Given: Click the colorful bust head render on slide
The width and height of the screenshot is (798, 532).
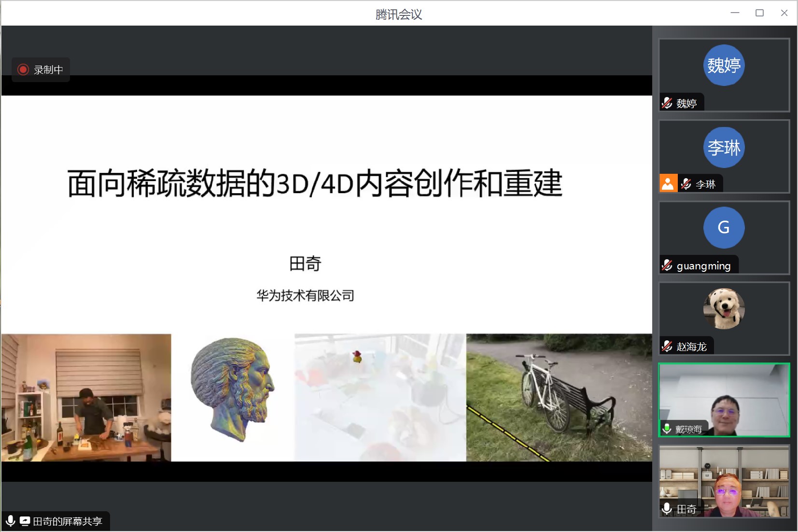Looking at the screenshot, I should click(x=233, y=389).
